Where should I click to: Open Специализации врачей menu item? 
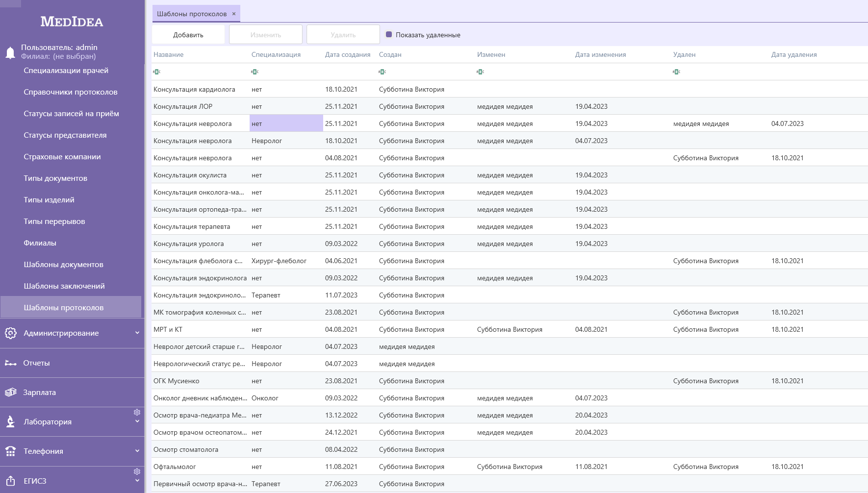pos(66,71)
